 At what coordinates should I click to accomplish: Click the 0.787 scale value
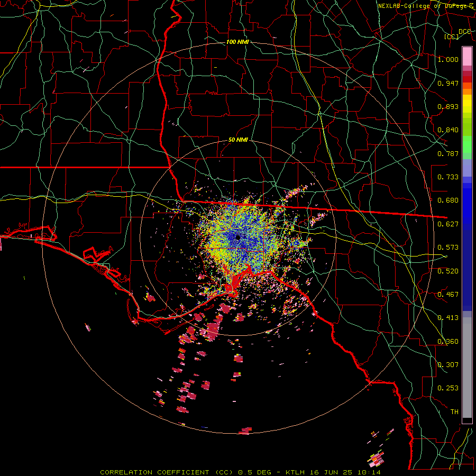(x=448, y=153)
